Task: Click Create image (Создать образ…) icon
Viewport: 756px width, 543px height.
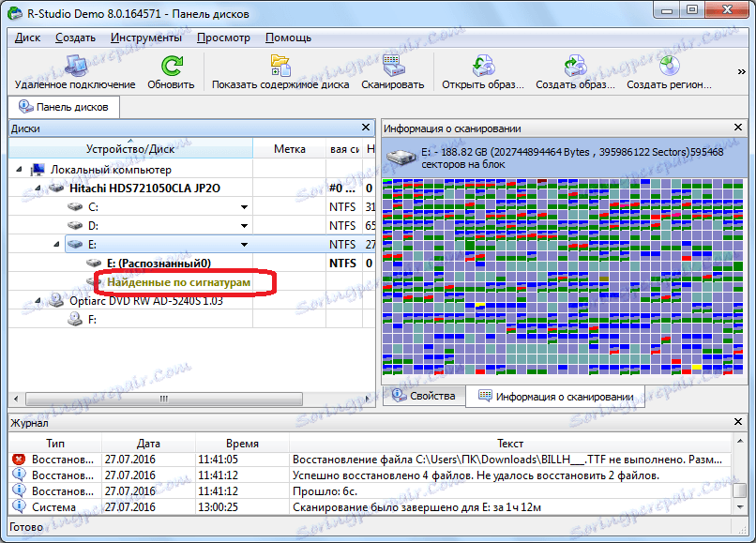Action: click(575, 66)
